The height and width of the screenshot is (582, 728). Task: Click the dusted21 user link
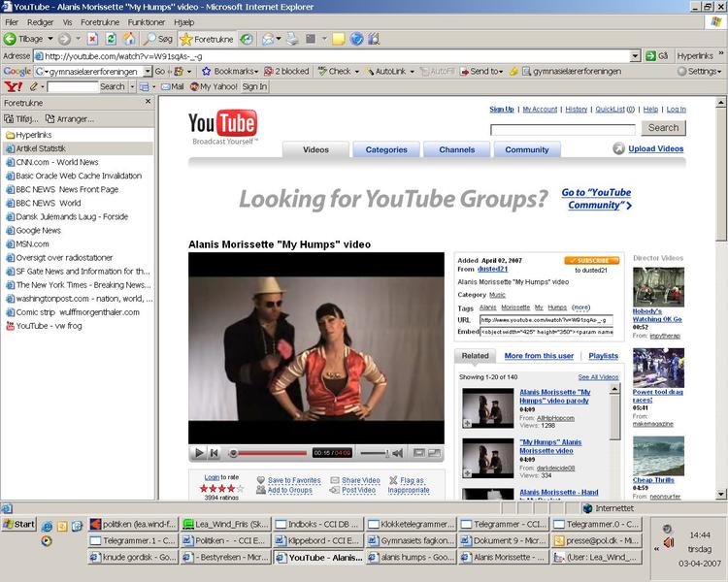click(x=492, y=269)
